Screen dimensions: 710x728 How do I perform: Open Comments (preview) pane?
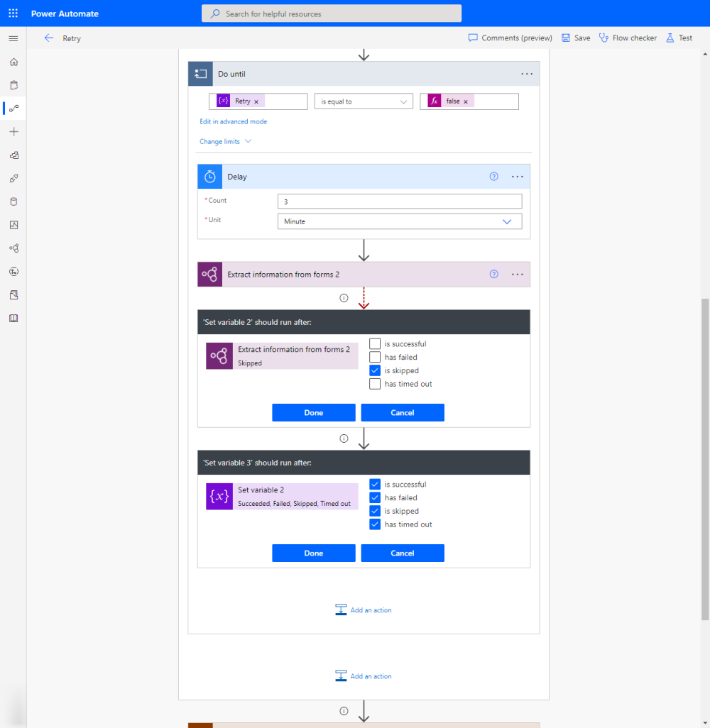pos(510,38)
